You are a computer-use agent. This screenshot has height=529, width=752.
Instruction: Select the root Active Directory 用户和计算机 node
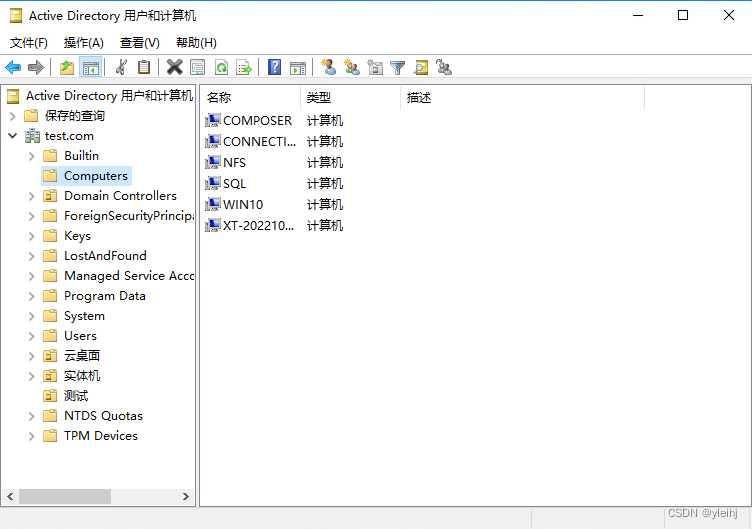click(109, 95)
